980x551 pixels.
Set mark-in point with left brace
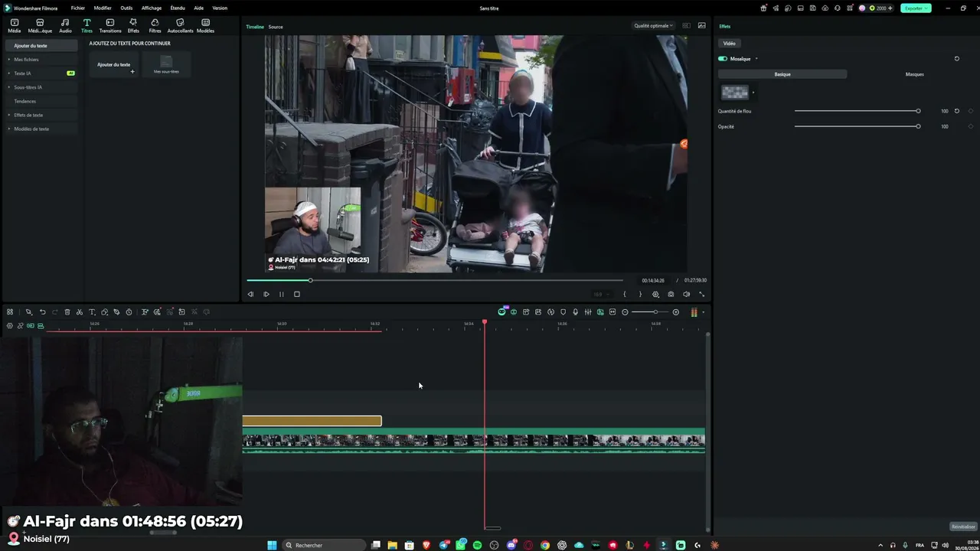click(x=625, y=295)
